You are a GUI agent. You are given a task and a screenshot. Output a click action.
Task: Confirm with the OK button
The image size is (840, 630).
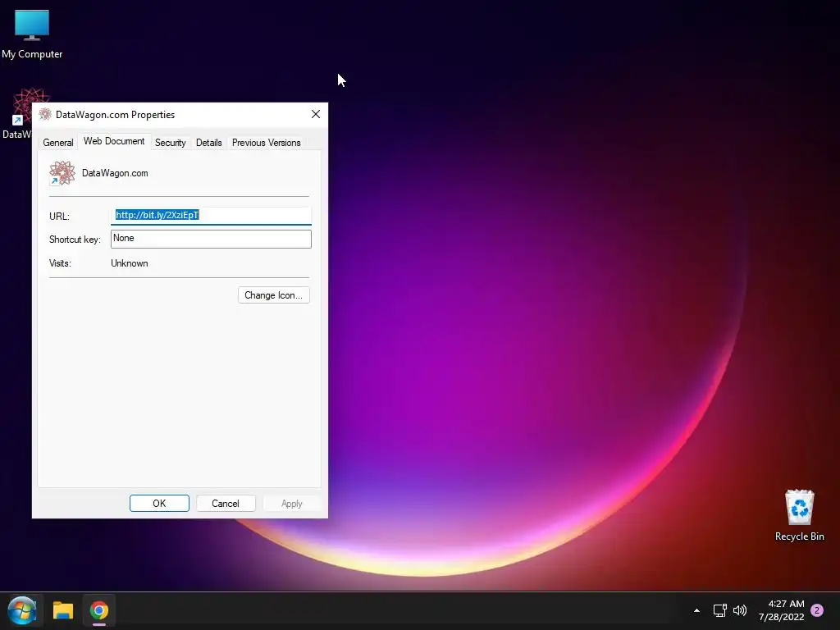tap(159, 504)
